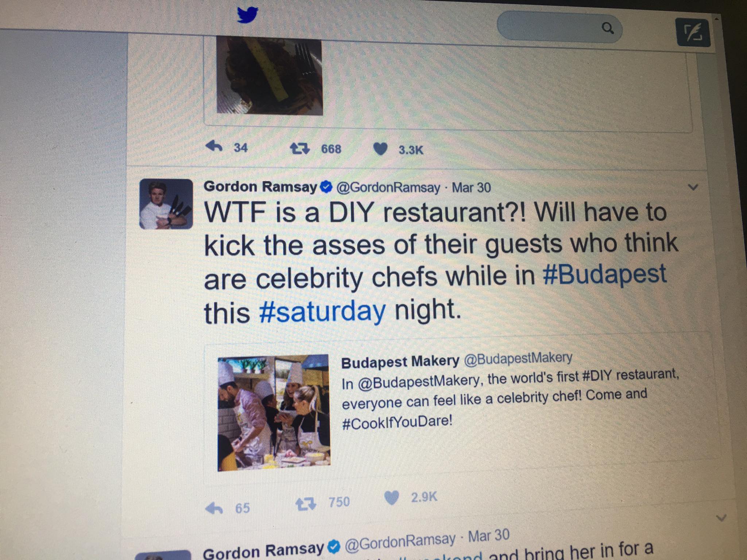Retweet the top tweet with 668 retweets

click(299, 148)
